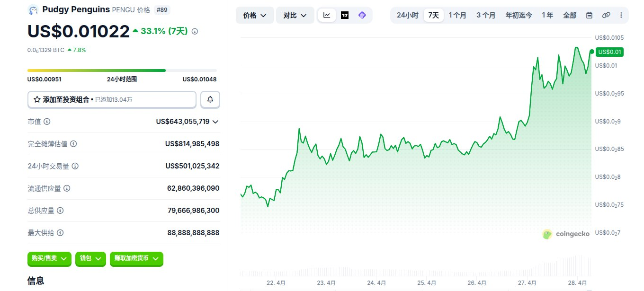
Task: Switch to the TradingView chart icon
Action: (345, 15)
